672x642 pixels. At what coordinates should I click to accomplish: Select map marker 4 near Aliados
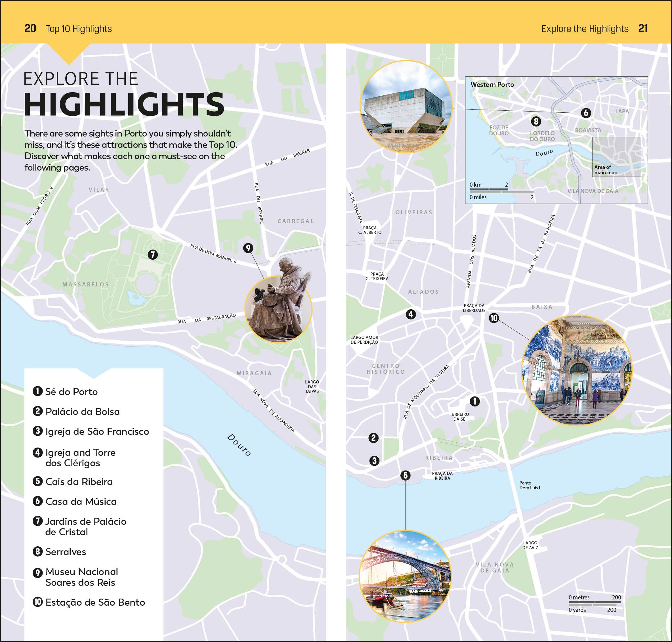click(411, 314)
